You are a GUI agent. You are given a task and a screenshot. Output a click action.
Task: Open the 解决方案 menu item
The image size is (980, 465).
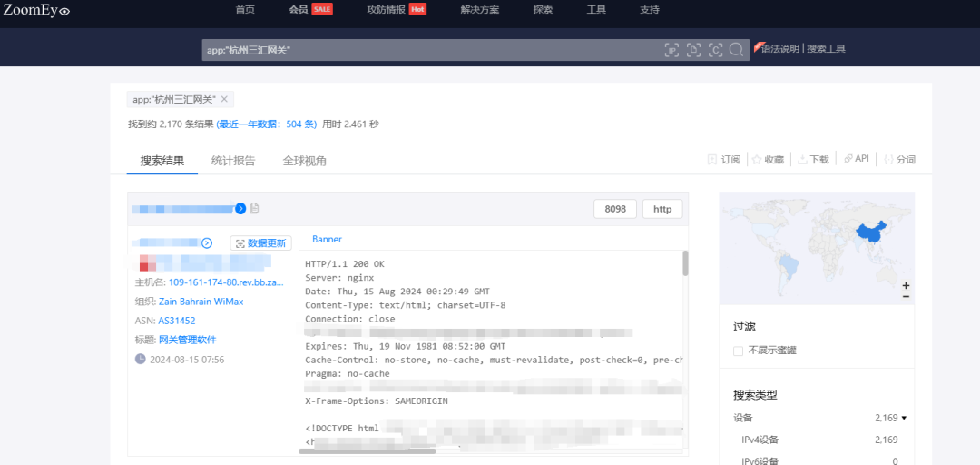[479, 10]
